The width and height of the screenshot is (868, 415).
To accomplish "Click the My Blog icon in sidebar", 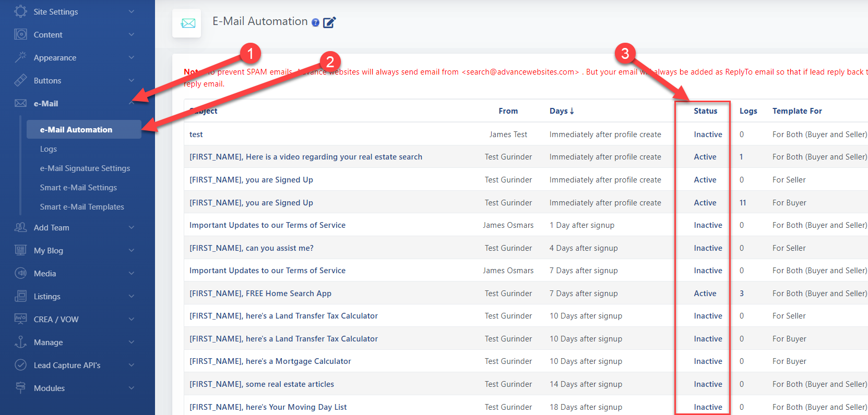I will [x=20, y=250].
